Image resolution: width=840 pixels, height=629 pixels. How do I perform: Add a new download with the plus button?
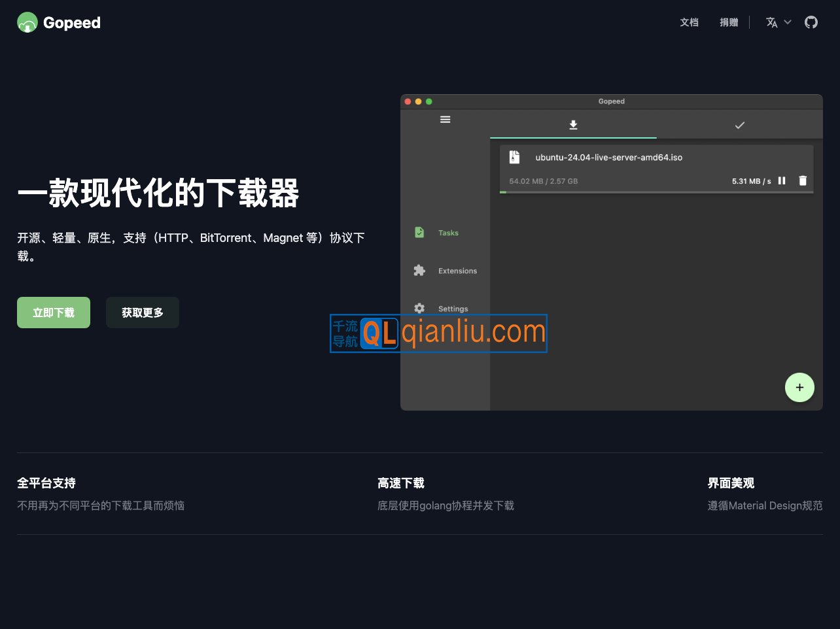point(799,387)
